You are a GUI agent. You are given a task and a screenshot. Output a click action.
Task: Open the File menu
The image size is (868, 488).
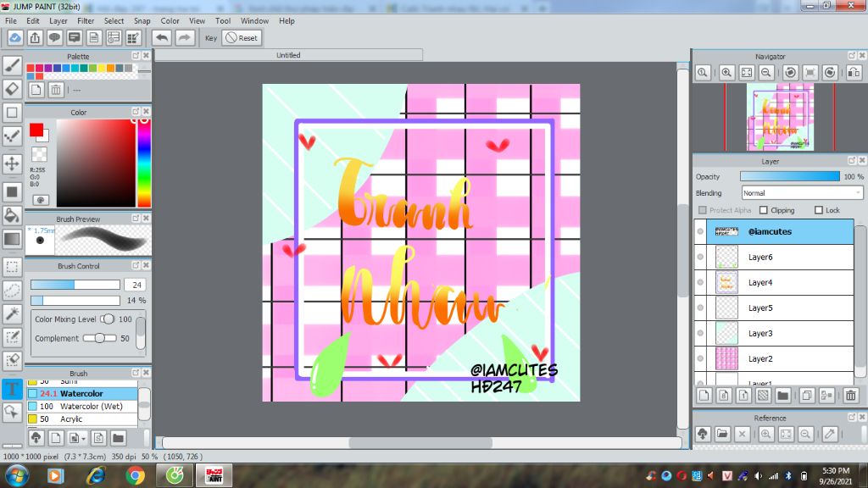pyautogui.click(x=10, y=20)
